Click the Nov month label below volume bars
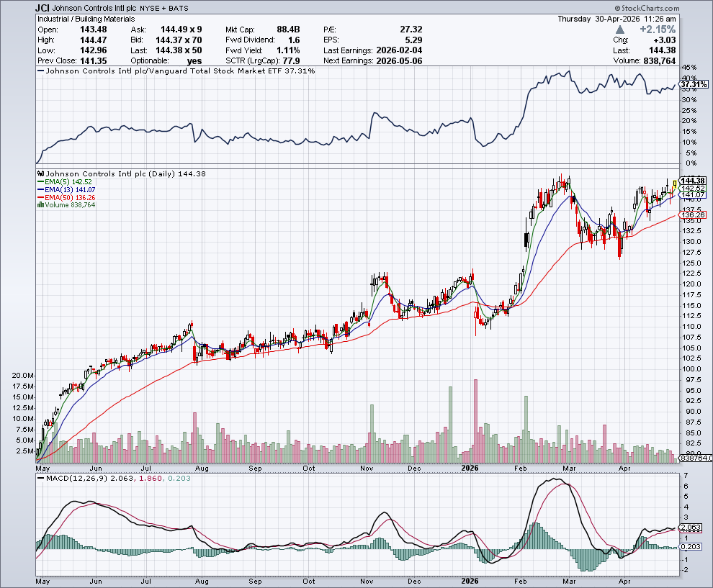Screen dimensions: 713x588 367,468
